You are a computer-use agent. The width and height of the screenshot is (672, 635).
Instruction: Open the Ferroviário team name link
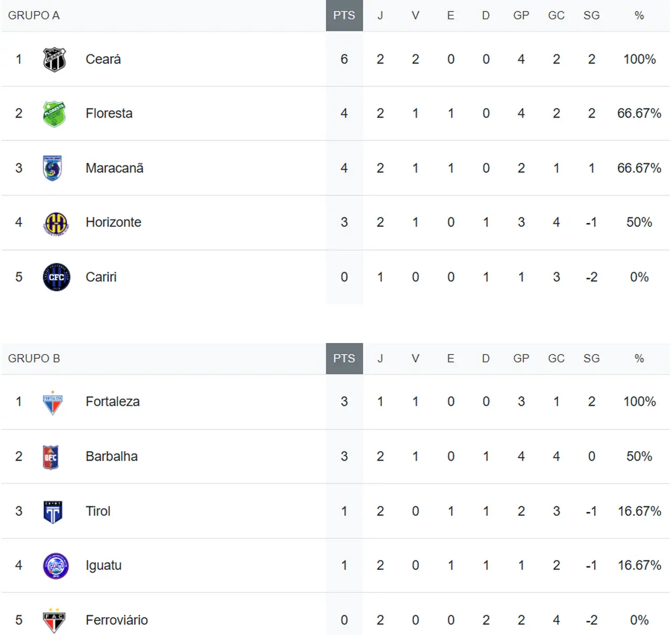(x=117, y=620)
